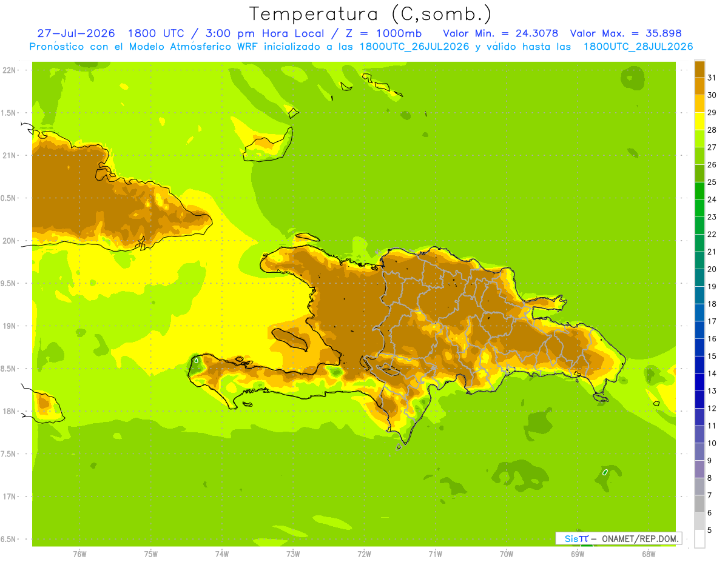Click the '76W' longitude label

79,554
